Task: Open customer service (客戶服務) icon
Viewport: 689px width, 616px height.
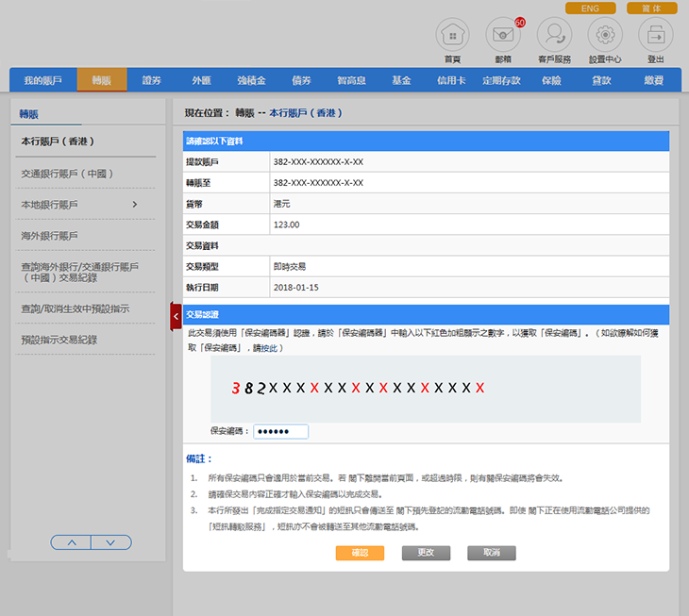Action: click(x=554, y=36)
